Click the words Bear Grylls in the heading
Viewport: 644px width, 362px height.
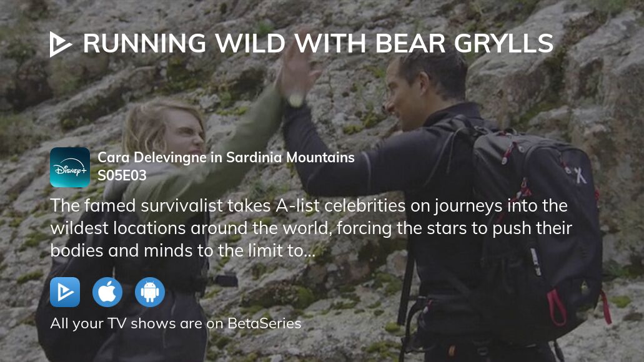[464, 44]
